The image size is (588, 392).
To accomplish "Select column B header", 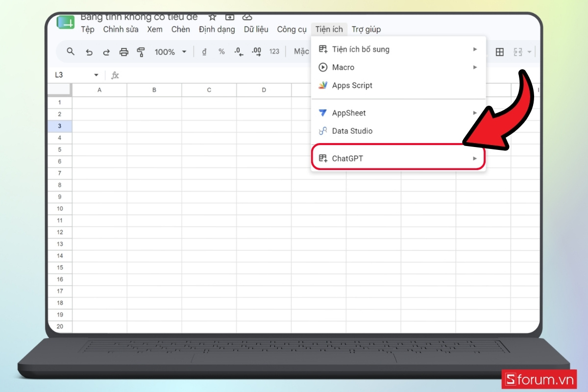I will tap(154, 90).
